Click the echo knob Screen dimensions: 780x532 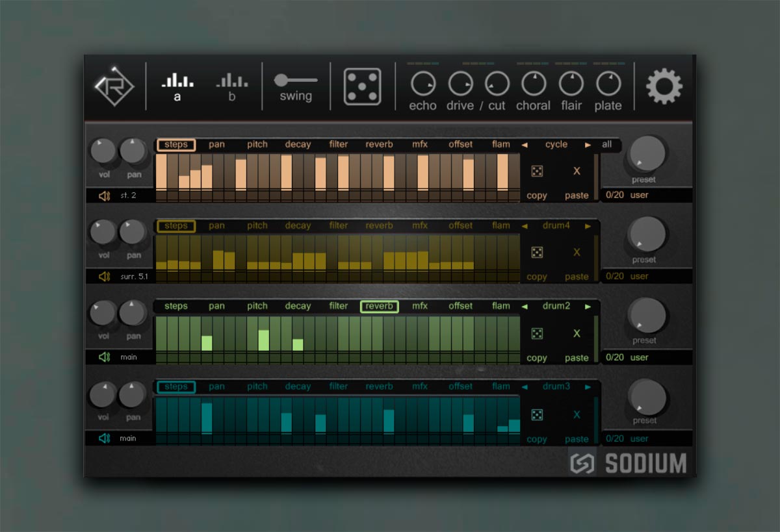coord(423,84)
